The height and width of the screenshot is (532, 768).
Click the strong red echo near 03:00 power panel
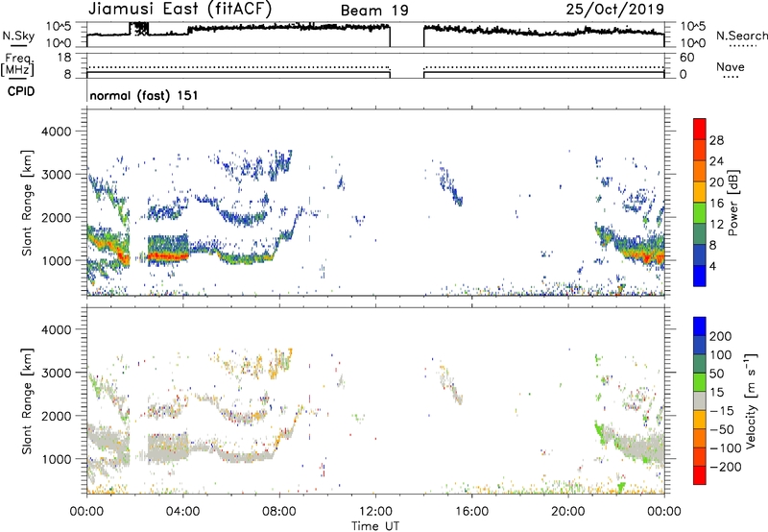[x=167, y=255]
